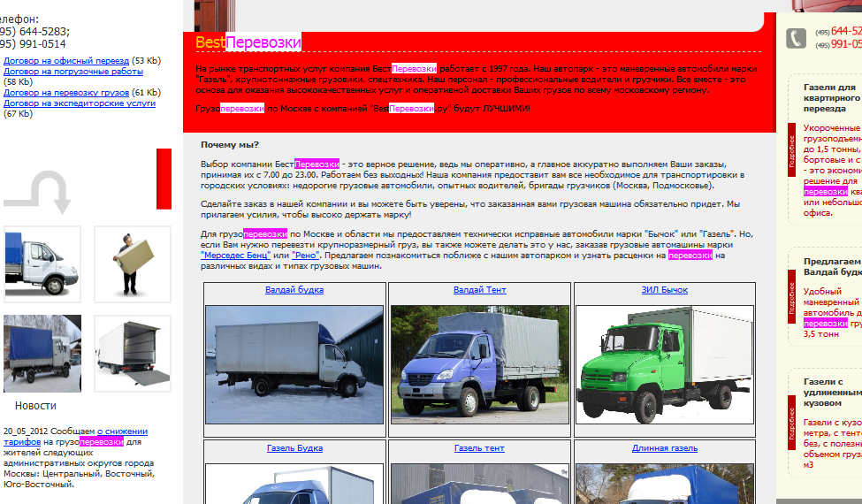Click the Газели для квартирного переезда title
Screen dimensions: 862x504
coord(832,98)
